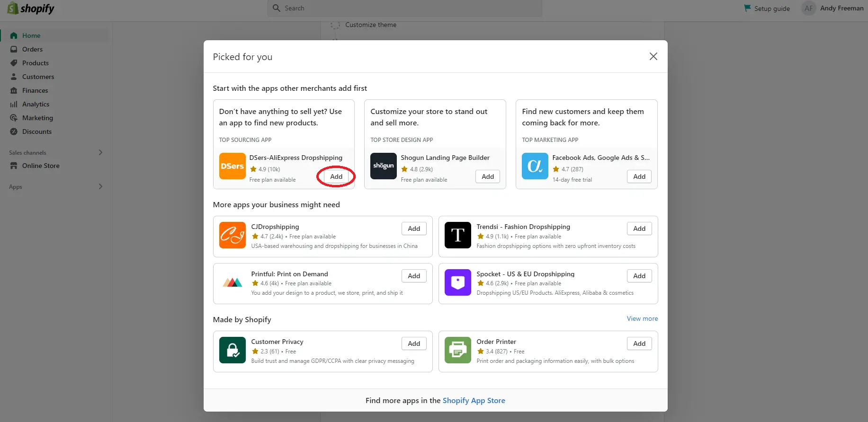Go to Analytics in the sidebar
The image size is (868, 422).
(x=36, y=104)
